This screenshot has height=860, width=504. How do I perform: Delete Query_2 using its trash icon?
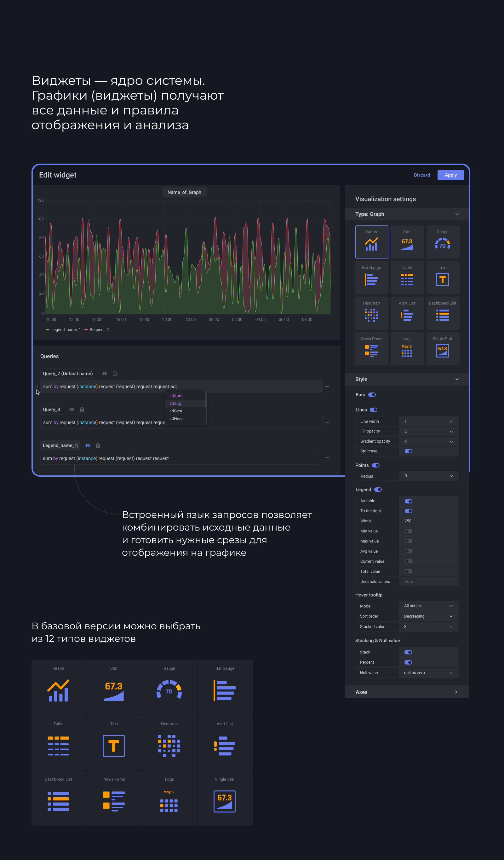(x=115, y=374)
